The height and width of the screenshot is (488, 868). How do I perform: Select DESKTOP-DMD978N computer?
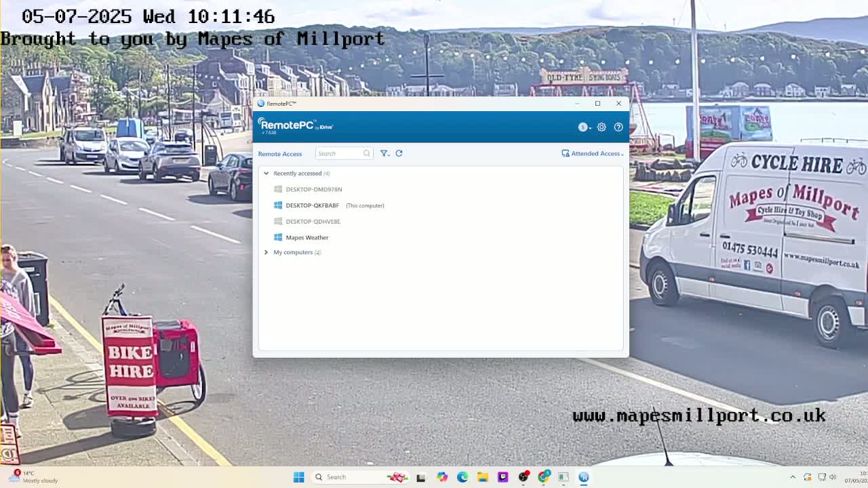coord(313,189)
